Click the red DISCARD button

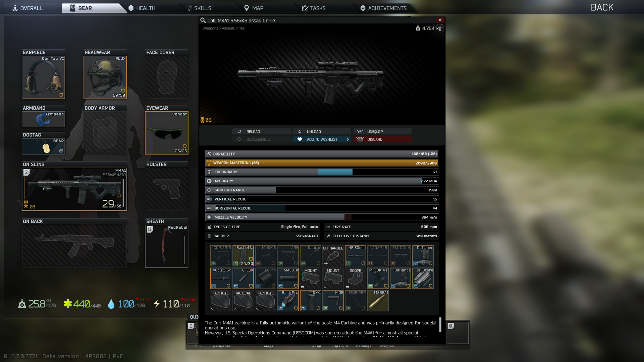click(382, 139)
